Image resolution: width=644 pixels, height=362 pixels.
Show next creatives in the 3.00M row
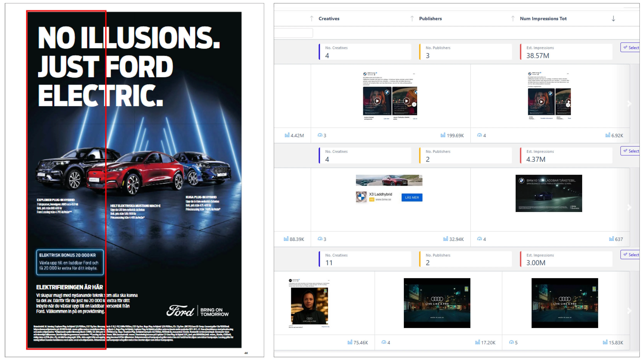(629, 310)
